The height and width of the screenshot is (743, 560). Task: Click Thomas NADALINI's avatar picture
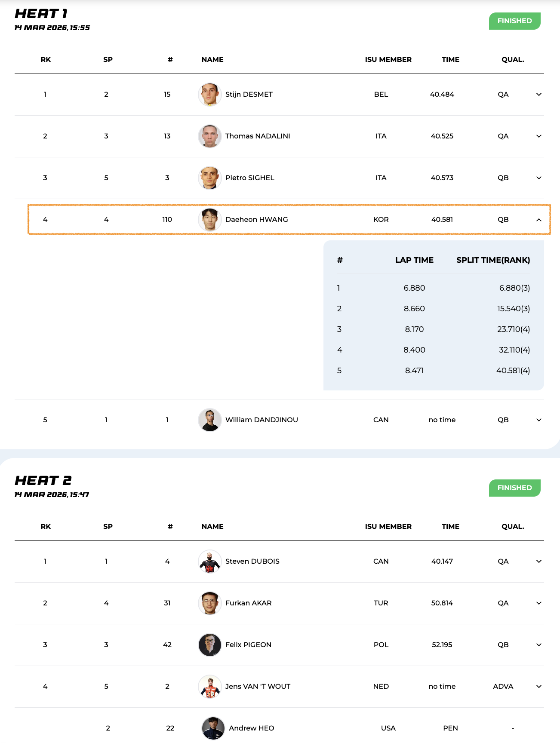point(210,136)
